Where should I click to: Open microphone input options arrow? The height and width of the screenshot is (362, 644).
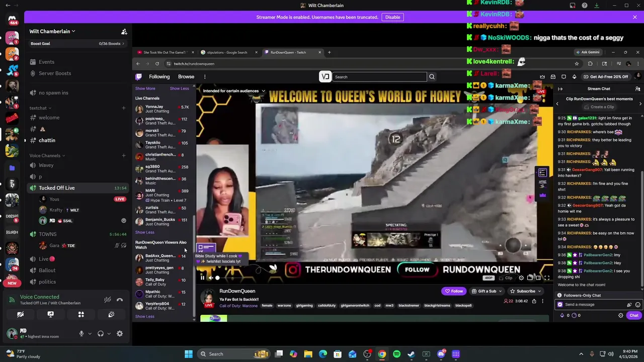point(90,333)
